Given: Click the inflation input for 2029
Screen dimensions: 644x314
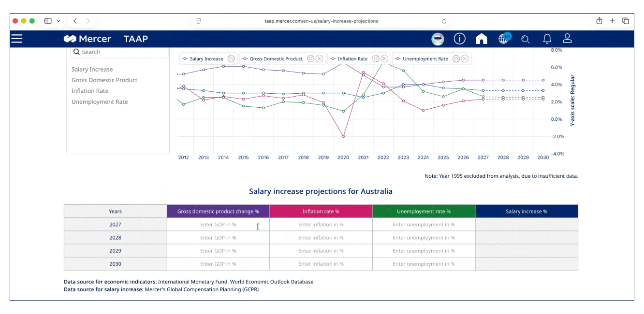Looking at the screenshot, I should click(321, 251).
